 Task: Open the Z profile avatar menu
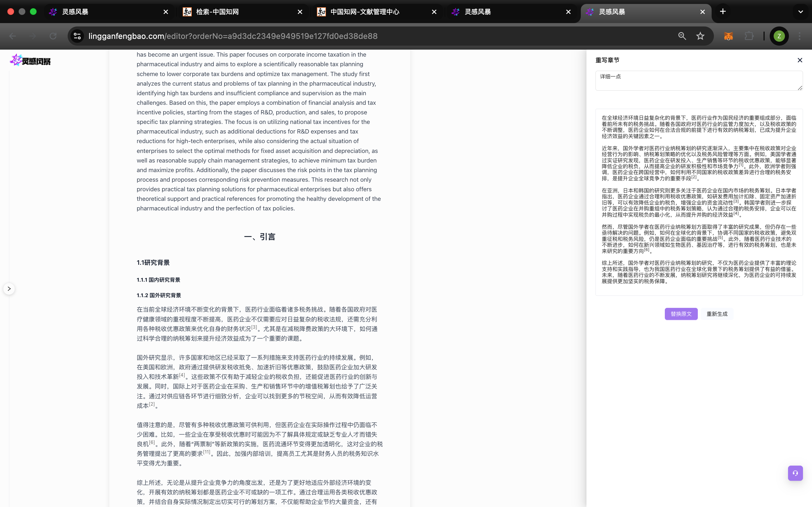(779, 36)
